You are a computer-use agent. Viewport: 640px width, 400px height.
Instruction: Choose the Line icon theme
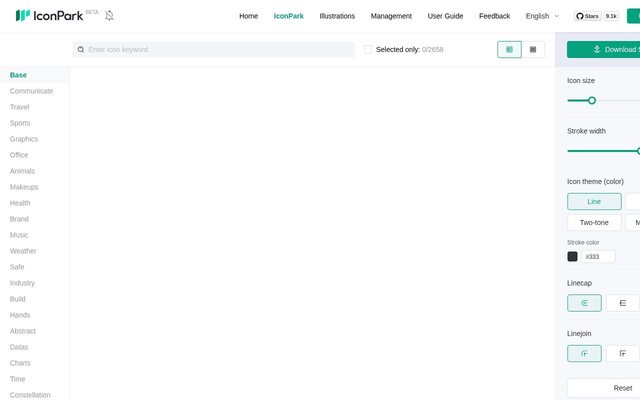[594, 201]
